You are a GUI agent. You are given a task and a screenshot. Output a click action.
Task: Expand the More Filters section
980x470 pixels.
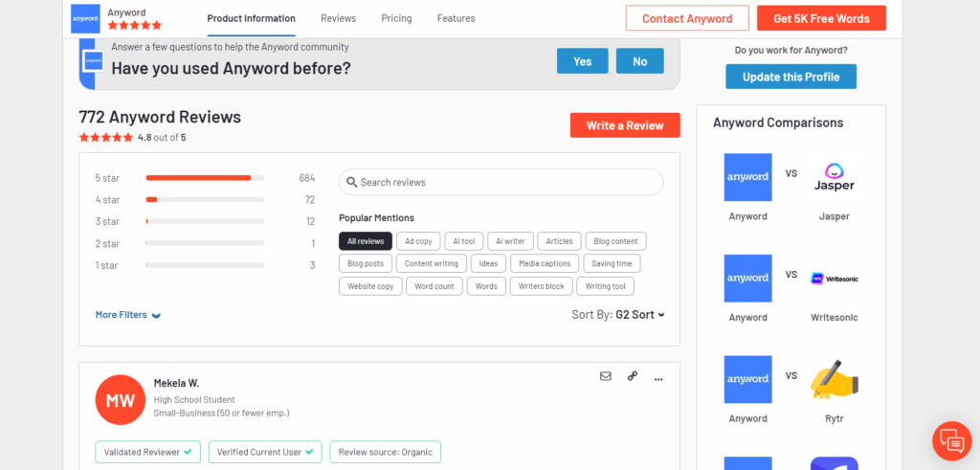128,315
